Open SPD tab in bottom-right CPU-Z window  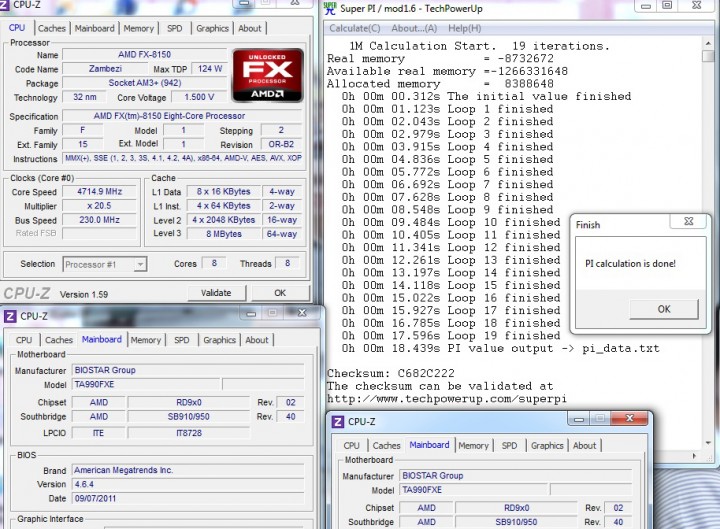(509, 446)
